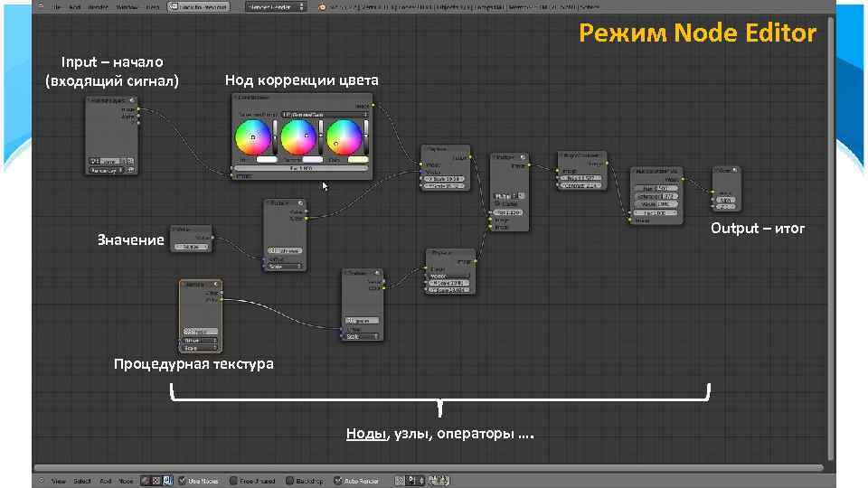Open the filter type dropdown on the Filter node
868x488 pixels.
click(x=505, y=196)
